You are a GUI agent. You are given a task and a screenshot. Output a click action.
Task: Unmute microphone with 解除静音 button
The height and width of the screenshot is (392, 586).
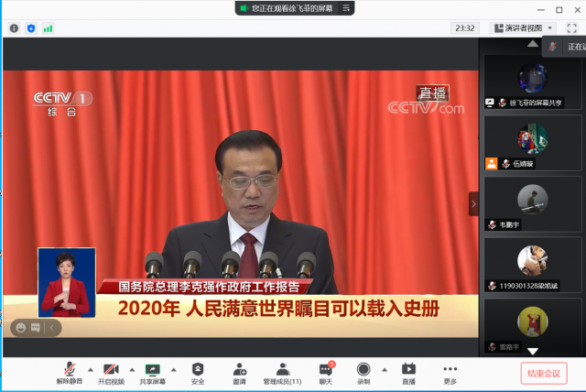point(69,372)
